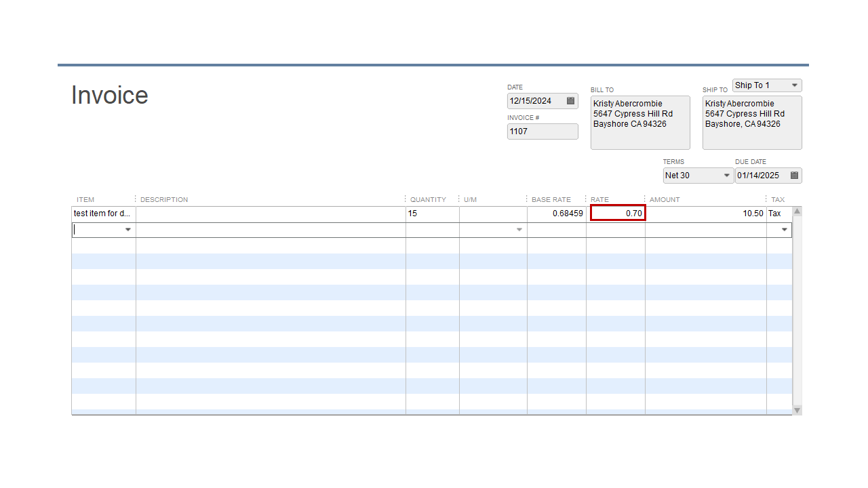Click the ITEM column header
This screenshot has width=868, height=488.
point(85,199)
